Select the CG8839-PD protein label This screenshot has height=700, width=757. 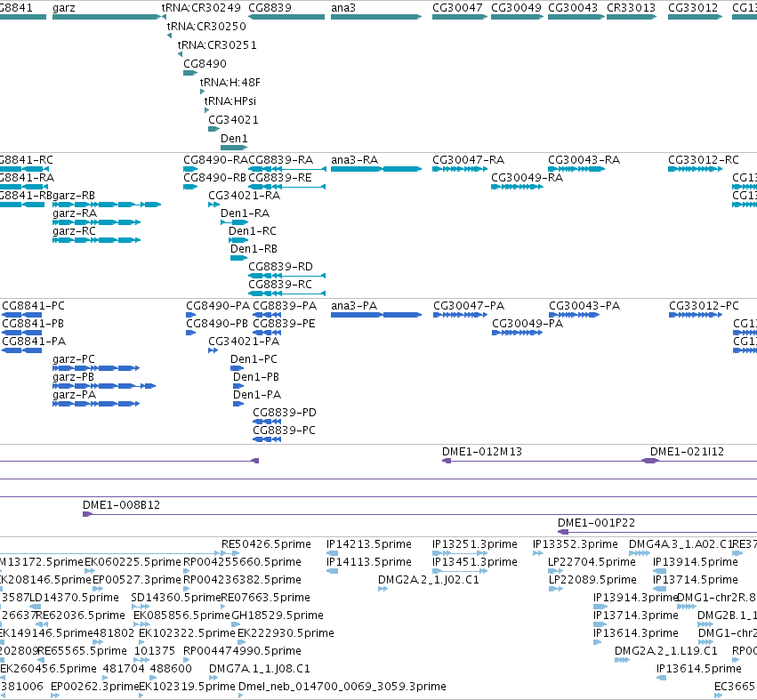tap(285, 414)
